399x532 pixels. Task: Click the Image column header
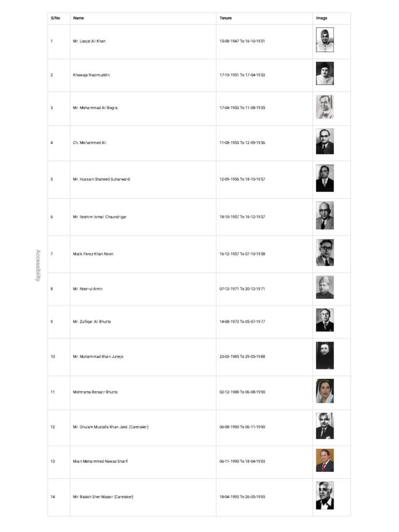[322, 18]
